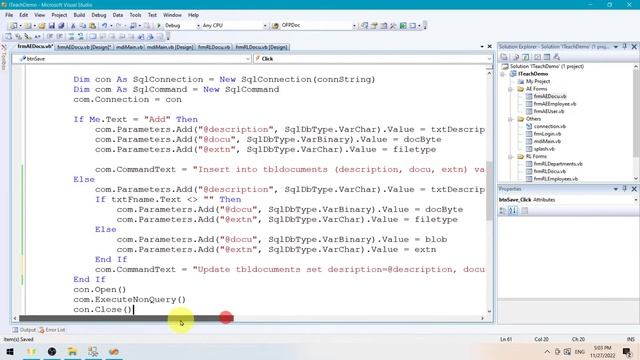Click the Save toolbar icon
640x360 pixels.
51,26
